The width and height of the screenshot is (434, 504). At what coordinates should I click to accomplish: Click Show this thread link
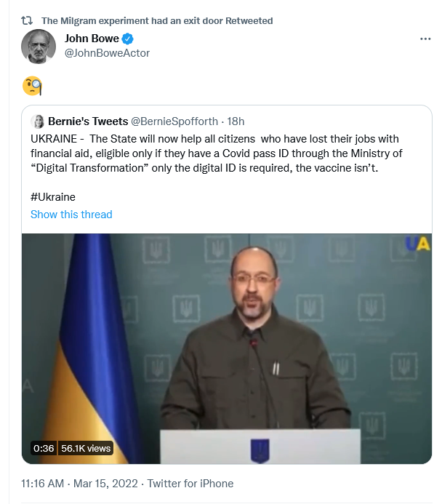71,215
